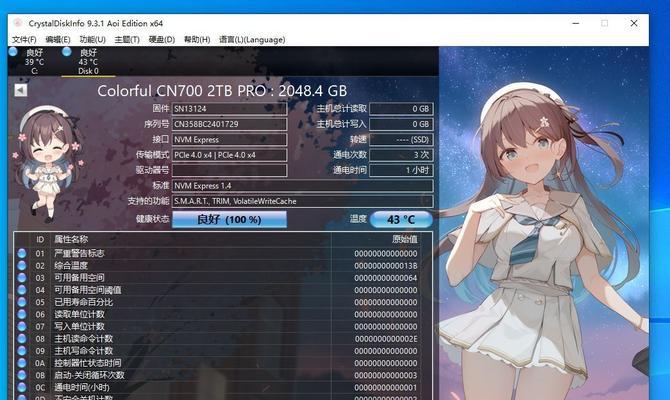Click the status orb of row 0A 控制器忙状态时间
This screenshot has width=670, height=400.
[22, 363]
